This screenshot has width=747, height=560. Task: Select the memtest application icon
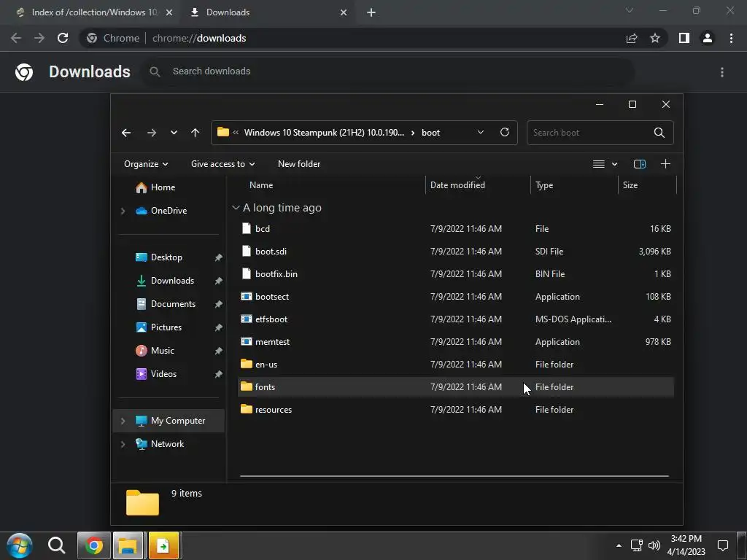247,341
